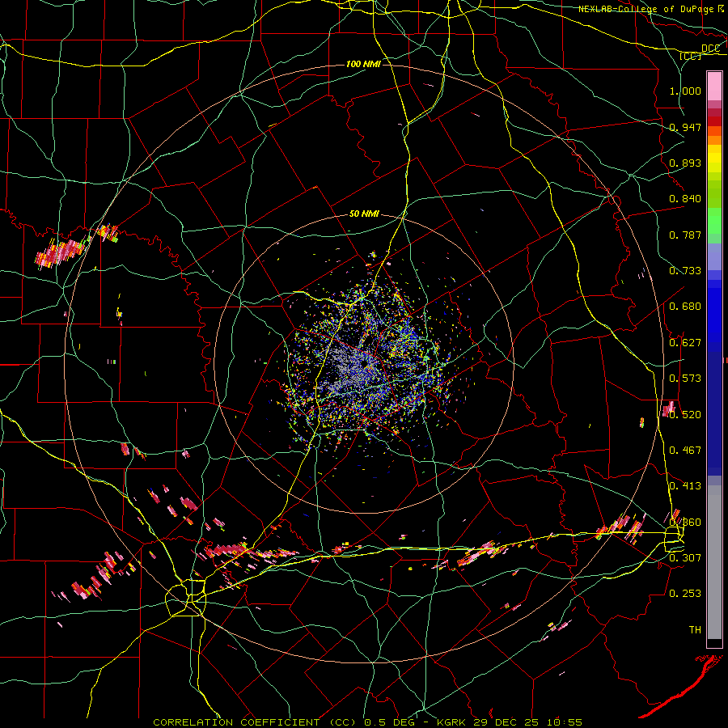This screenshot has height=728, width=728.
Task: Click the TH legend label
Action: (x=695, y=630)
